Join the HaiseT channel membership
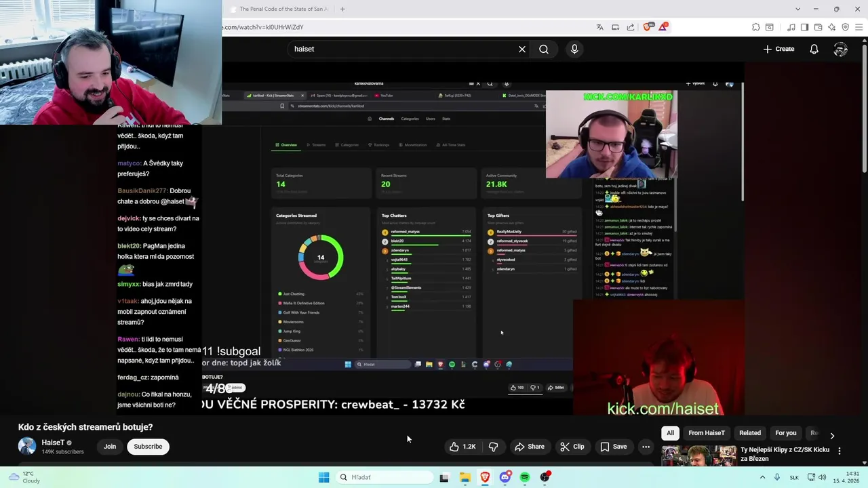Viewport: 868px width, 488px height. coord(110,447)
